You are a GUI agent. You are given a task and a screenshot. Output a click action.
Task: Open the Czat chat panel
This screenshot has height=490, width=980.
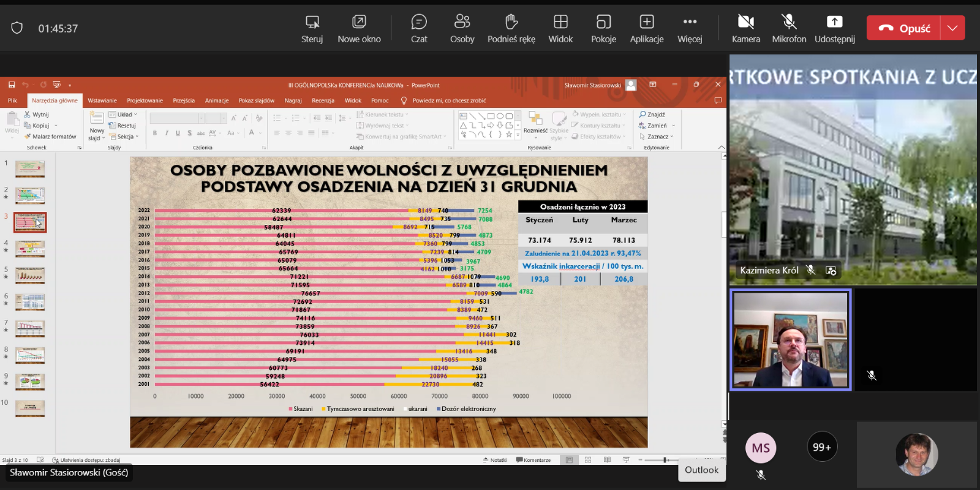419,29
